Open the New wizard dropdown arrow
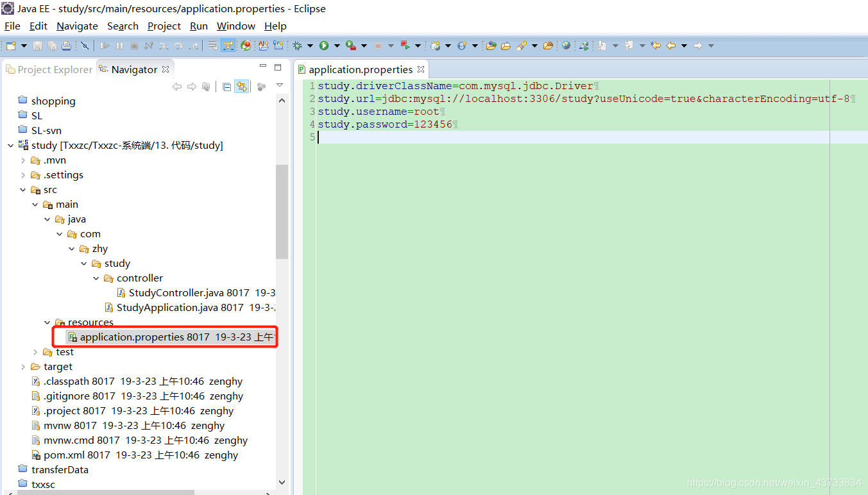 tap(24, 46)
